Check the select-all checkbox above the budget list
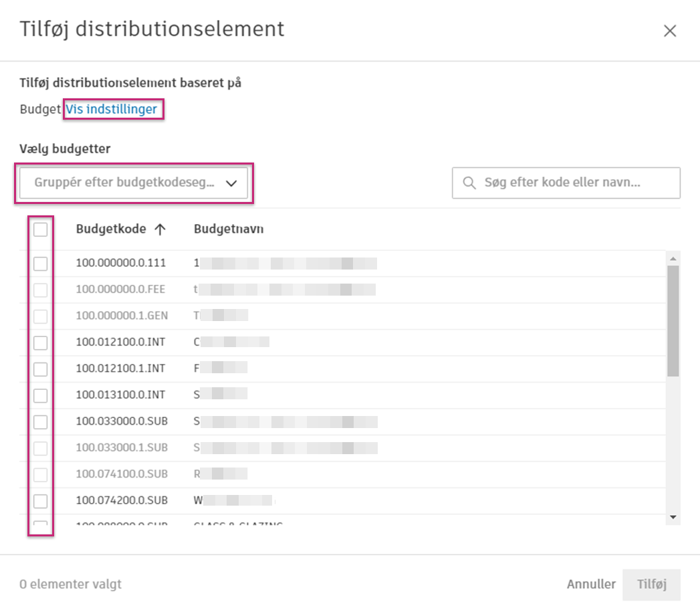This screenshot has width=700, height=614. pos(40,229)
